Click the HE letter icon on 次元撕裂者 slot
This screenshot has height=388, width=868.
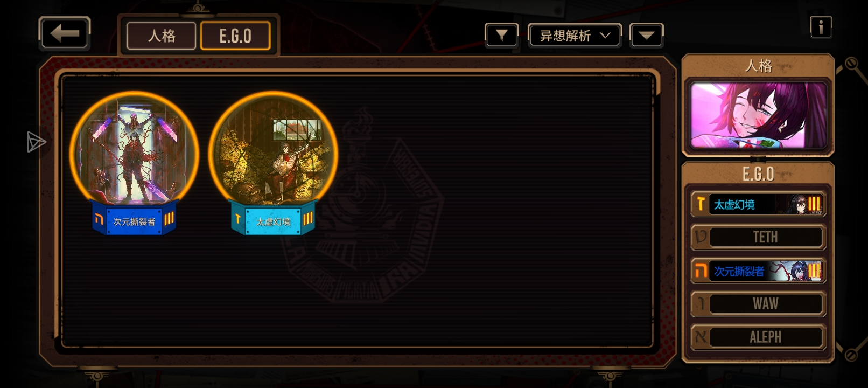[701, 271]
